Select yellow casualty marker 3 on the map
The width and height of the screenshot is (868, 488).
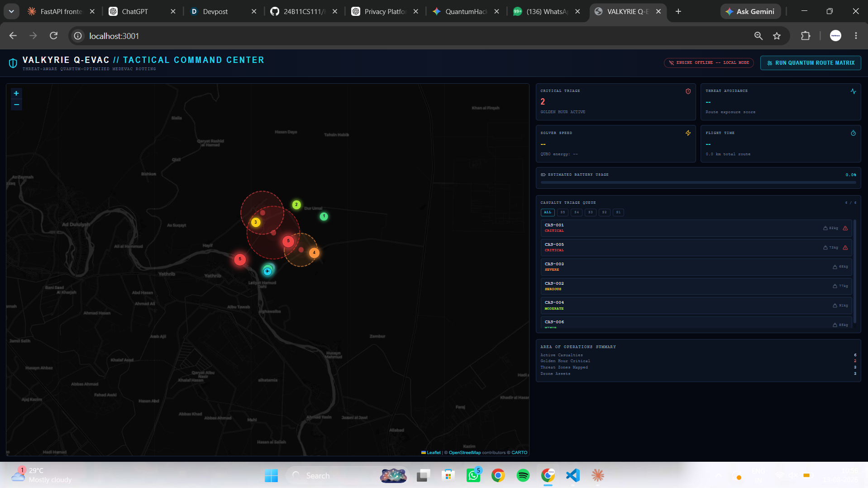pos(256,222)
